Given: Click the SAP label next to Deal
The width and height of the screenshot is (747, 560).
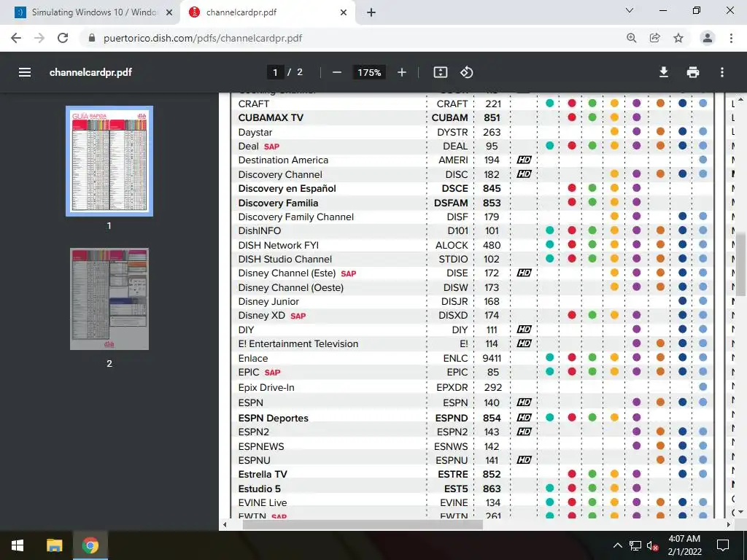Looking at the screenshot, I should coord(271,147).
